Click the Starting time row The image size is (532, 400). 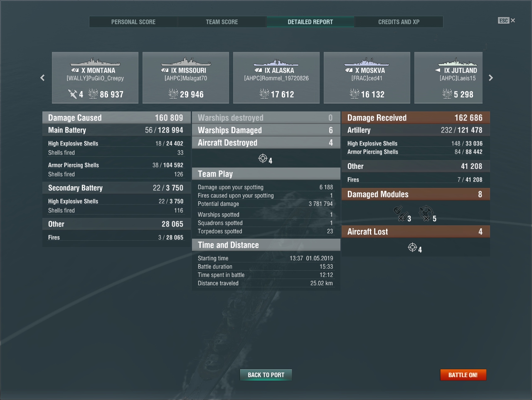pos(265,258)
